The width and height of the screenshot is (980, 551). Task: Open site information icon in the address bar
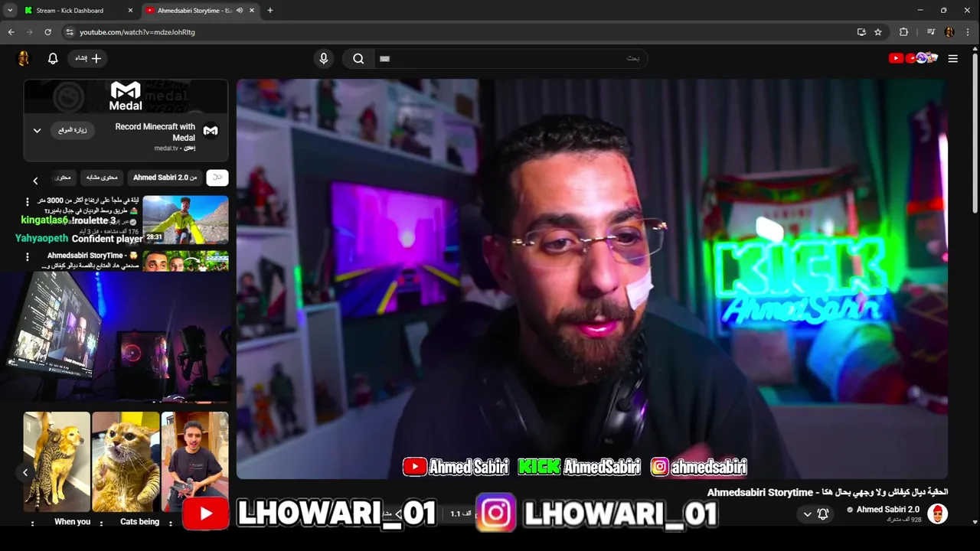70,32
